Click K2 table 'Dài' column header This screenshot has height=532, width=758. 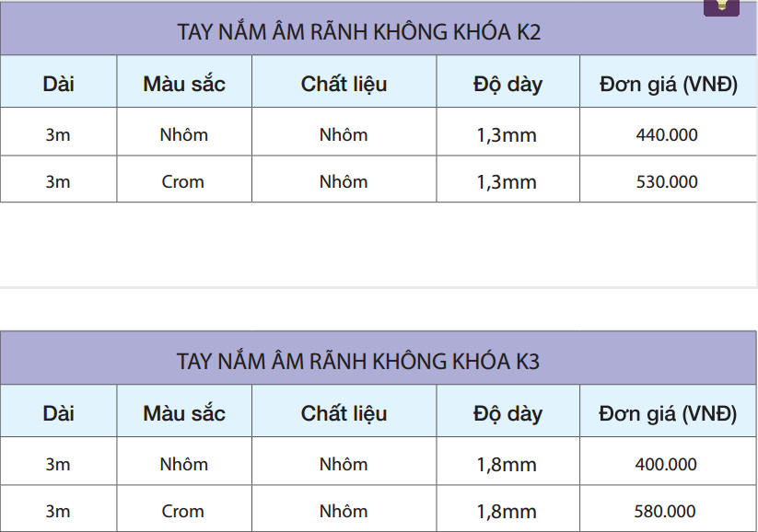coord(59,82)
